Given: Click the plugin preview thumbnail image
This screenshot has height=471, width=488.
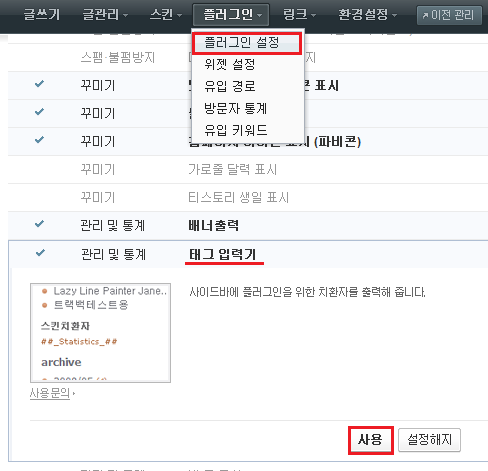Looking at the screenshot, I should coord(100,333).
